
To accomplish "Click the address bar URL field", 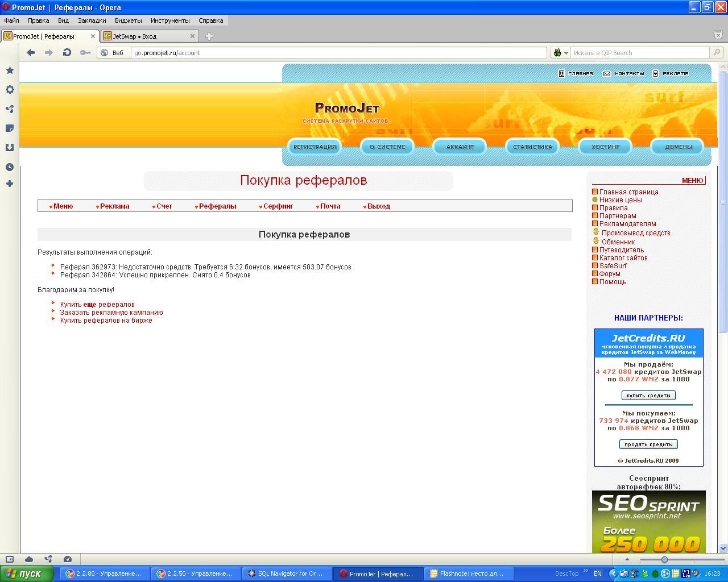I will (339, 53).
